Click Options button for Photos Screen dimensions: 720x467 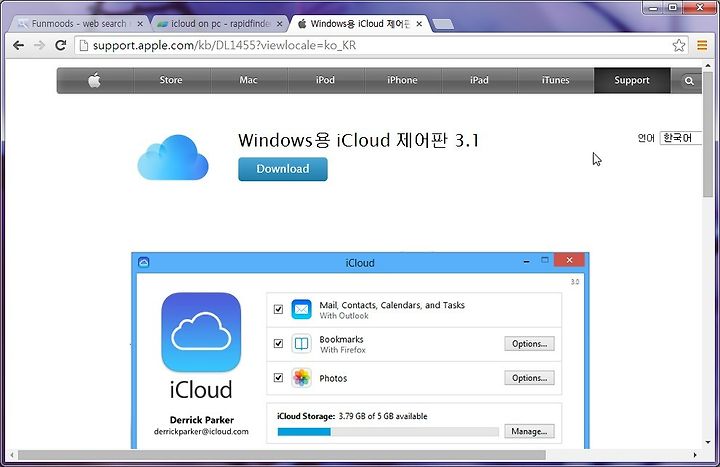529,378
